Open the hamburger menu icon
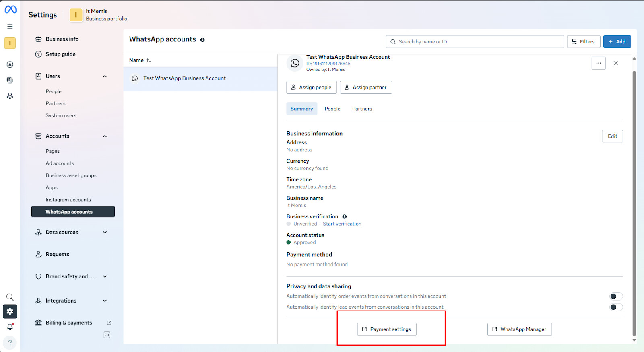 pyautogui.click(x=10, y=27)
